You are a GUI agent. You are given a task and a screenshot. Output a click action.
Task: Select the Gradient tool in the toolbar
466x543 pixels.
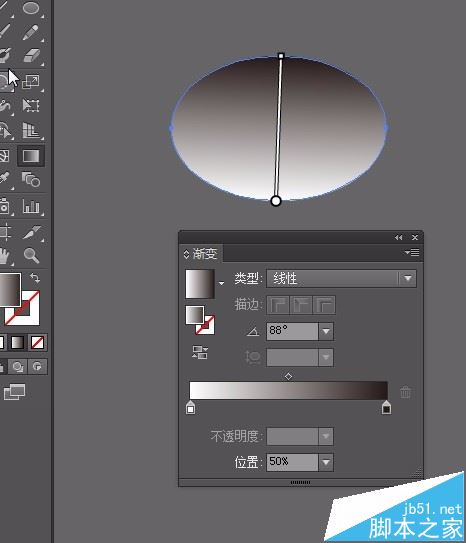[x=31, y=156]
